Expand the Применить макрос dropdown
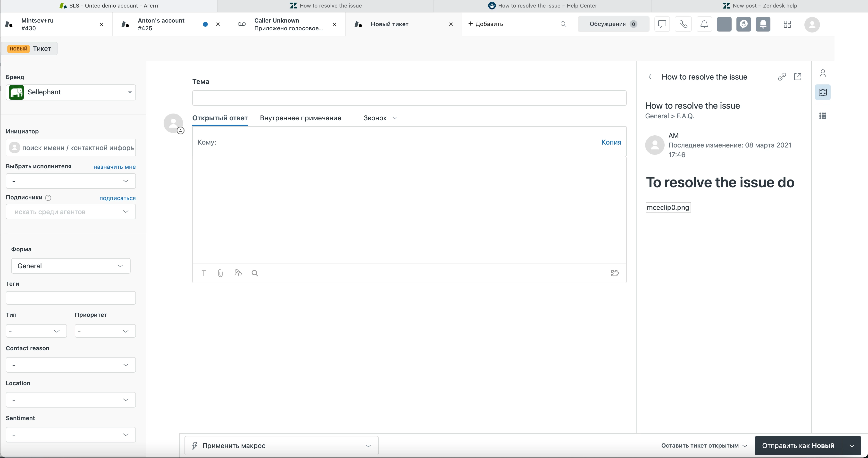This screenshot has width=868, height=458. click(x=281, y=446)
